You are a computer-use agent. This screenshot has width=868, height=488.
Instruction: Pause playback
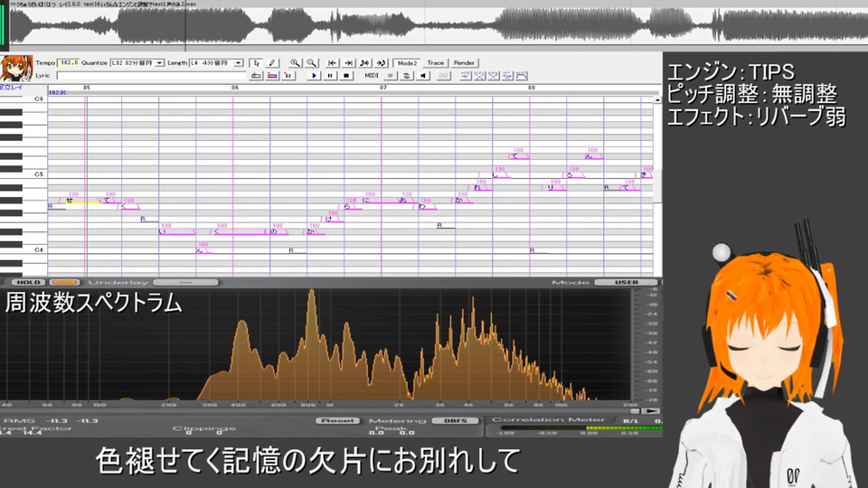(330, 76)
